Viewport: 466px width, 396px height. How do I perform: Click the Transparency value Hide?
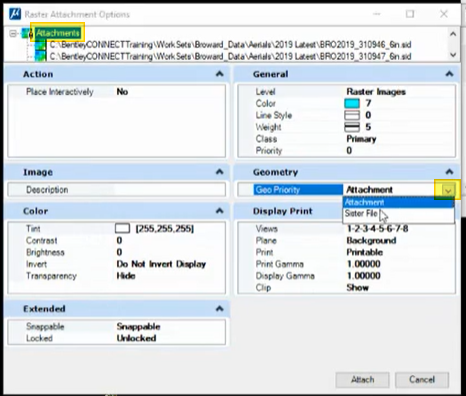click(x=126, y=276)
